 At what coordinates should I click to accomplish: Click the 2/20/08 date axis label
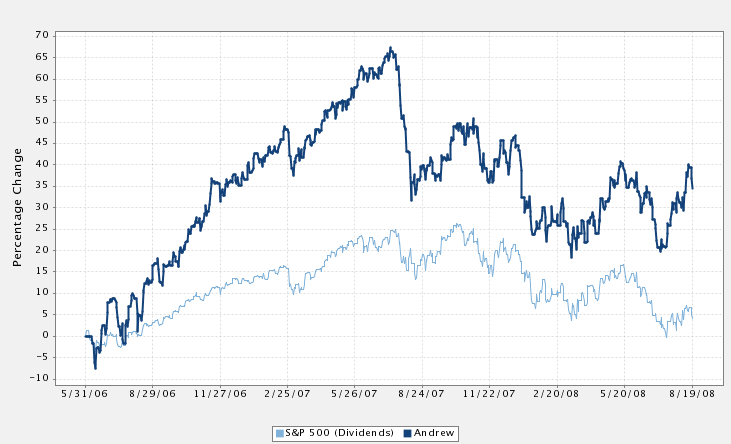click(x=556, y=394)
